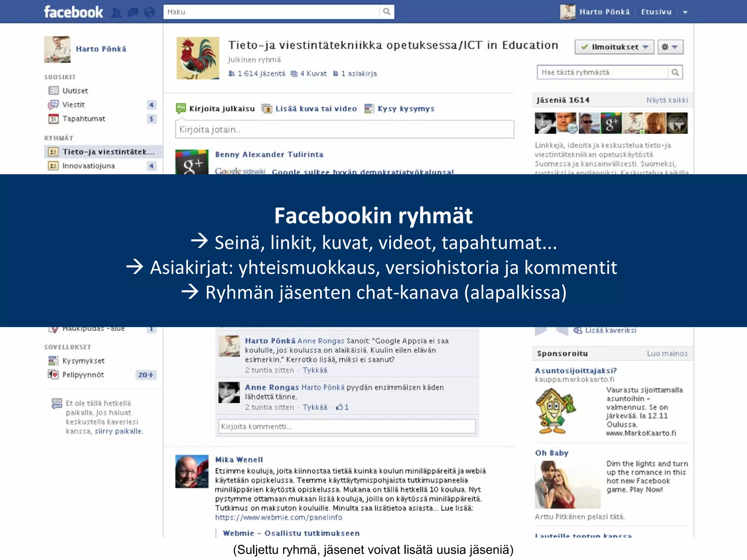Viewport: 747px width, 560px height.
Task: Click the cartoon house ad image
Action: 556,410
